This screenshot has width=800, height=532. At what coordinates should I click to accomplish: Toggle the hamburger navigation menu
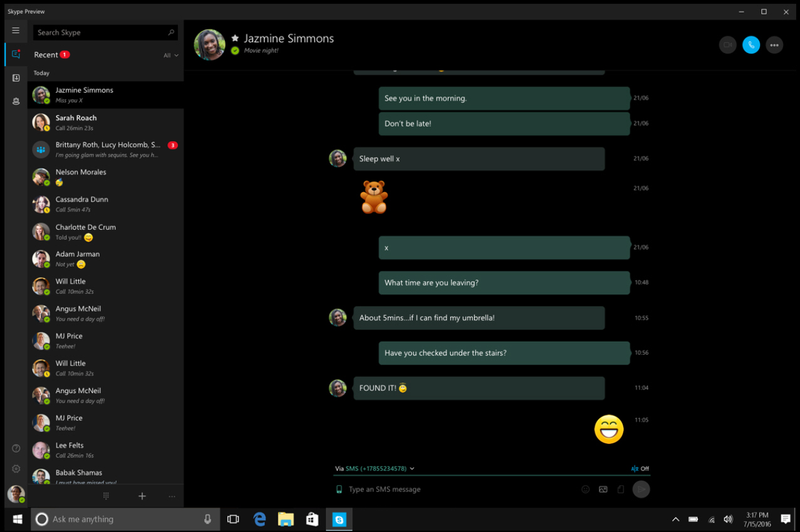tap(16, 30)
